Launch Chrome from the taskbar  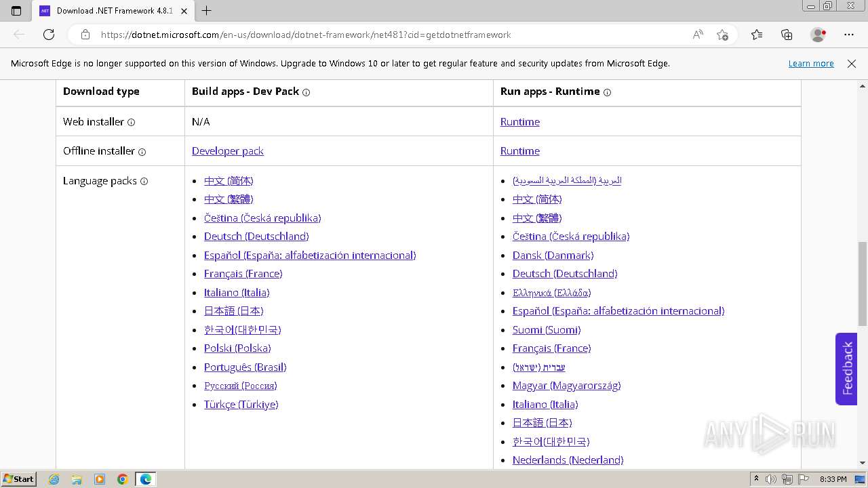click(x=122, y=479)
